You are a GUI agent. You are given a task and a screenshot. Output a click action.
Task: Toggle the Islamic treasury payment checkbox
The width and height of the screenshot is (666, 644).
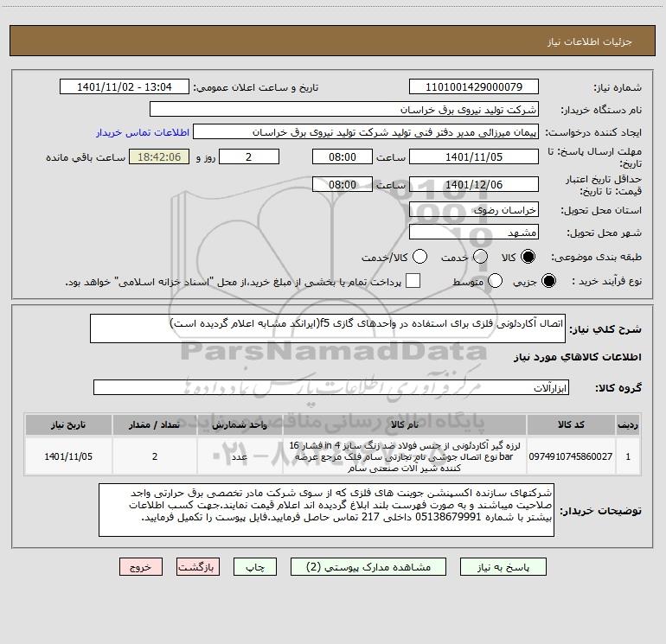[413, 281]
